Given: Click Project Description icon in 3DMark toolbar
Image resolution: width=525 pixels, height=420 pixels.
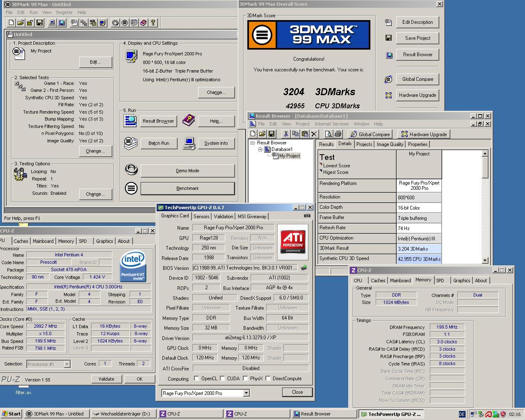Looking at the screenshot, I should tap(74, 23).
